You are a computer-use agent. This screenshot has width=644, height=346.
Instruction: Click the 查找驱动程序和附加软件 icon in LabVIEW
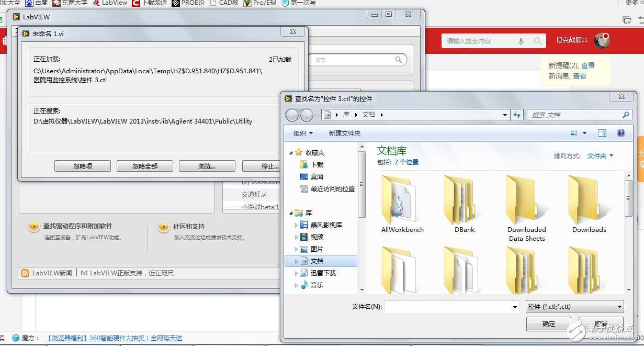coord(33,226)
